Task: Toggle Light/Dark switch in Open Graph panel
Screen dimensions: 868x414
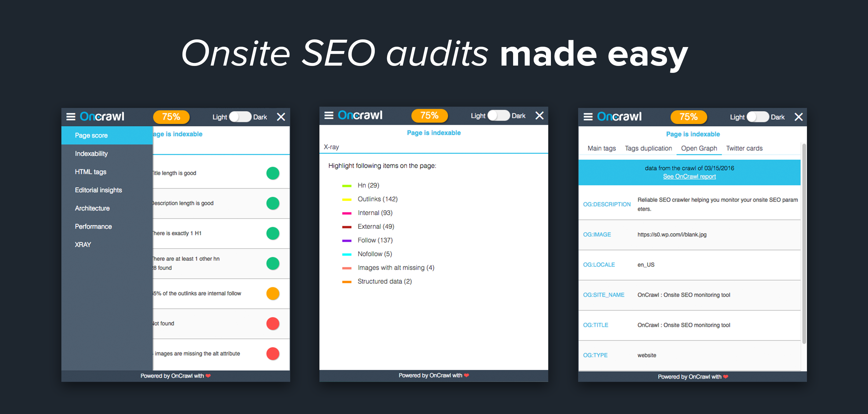Action: coord(758,117)
